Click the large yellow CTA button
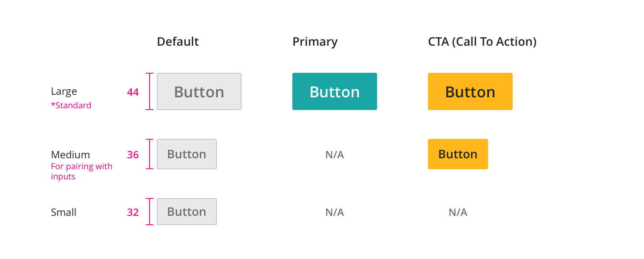This screenshot has height=259, width=644. (x=470, y=91)
